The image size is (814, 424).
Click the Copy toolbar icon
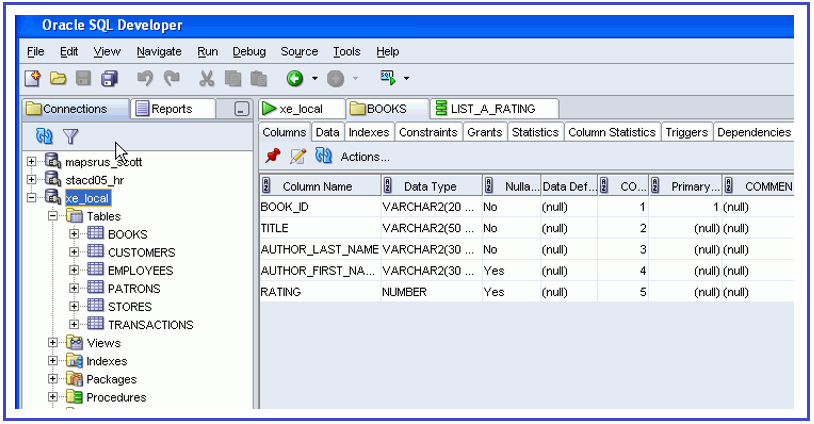coord(233,78)
